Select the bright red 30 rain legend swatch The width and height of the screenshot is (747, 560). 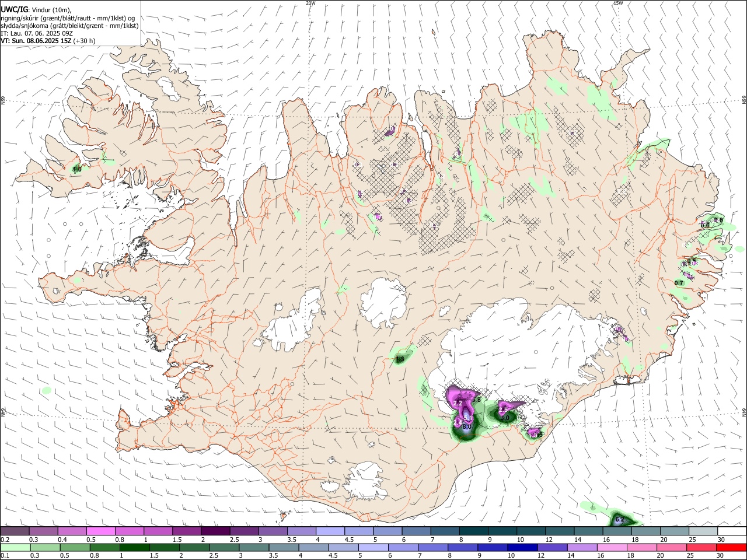tap(731, 548)
